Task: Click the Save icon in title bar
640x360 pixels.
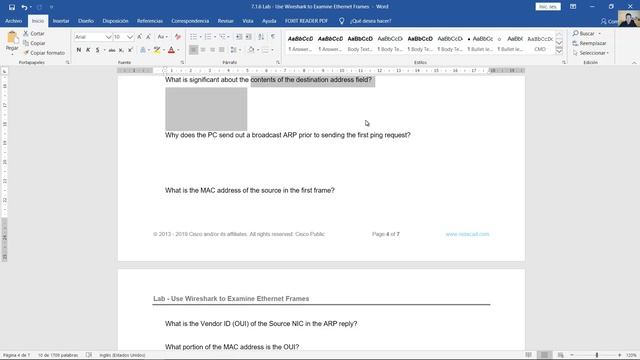Action: 12,7
